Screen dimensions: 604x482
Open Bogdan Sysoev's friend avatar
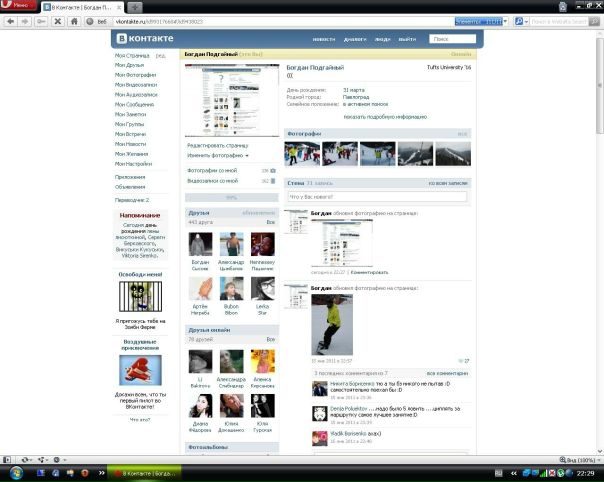(x=201, y=244)
